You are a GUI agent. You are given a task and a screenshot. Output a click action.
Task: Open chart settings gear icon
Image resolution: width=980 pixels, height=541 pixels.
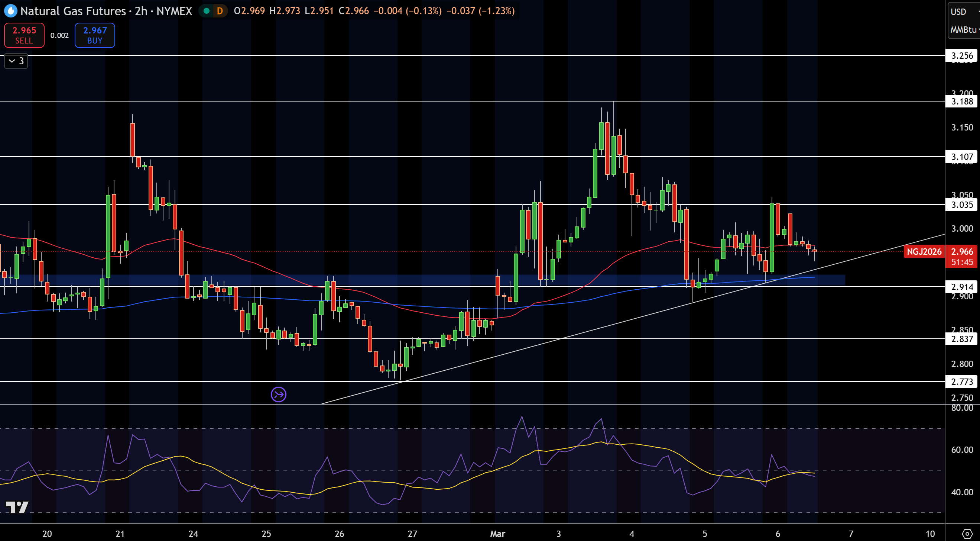[967, 534]
